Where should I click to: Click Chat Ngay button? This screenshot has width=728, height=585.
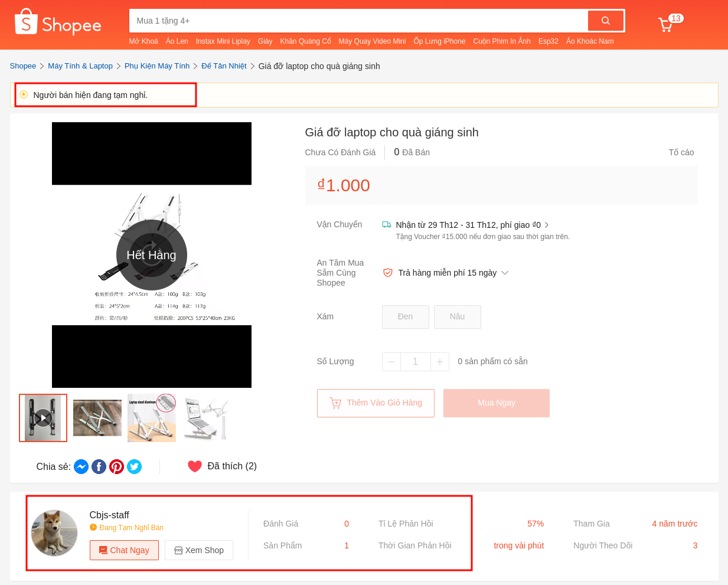point(124,550)
